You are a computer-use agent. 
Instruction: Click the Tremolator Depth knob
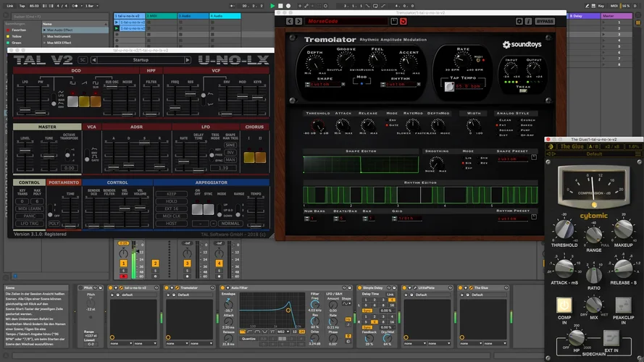click(314, 63)
